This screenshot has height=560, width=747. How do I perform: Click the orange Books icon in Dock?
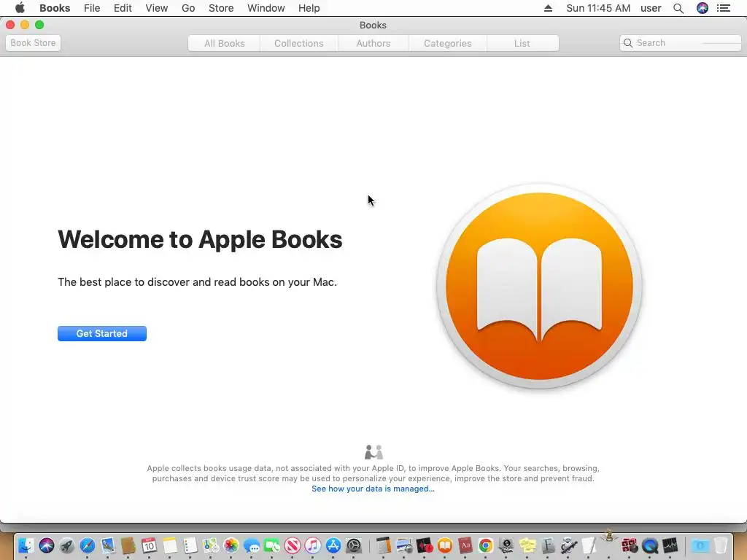[445, 545]
